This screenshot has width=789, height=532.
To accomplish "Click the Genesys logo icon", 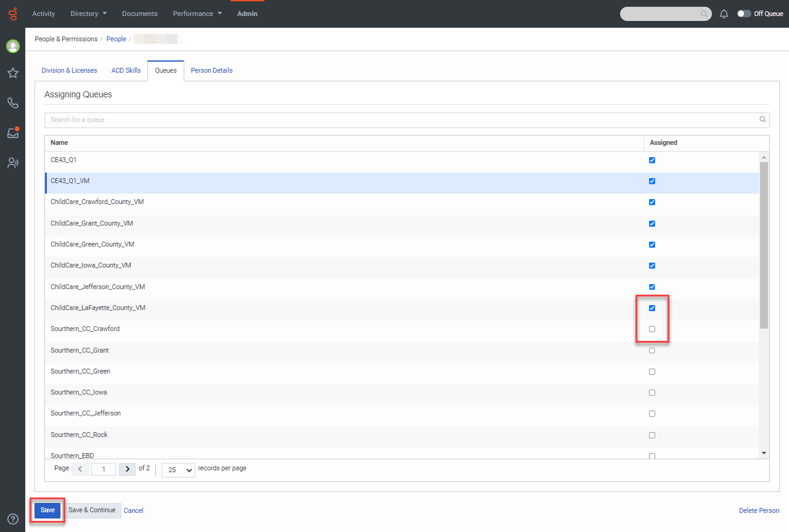I will [x=12, y=14].
